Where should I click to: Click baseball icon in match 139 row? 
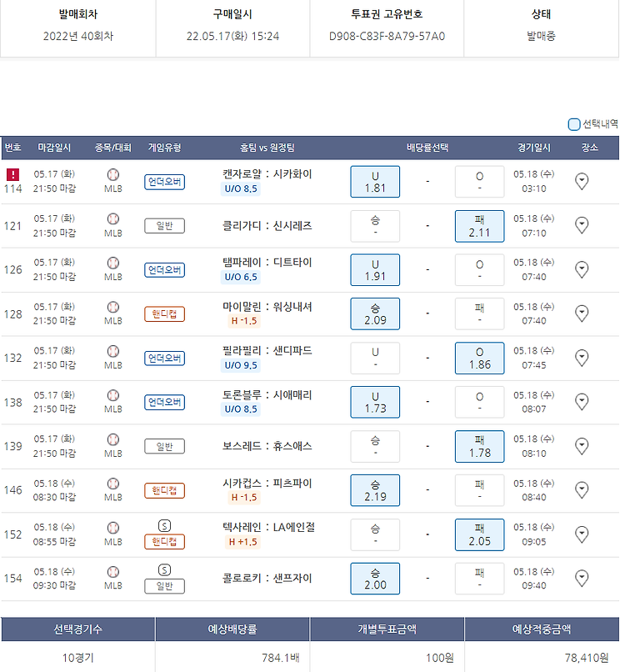[113, 439]
